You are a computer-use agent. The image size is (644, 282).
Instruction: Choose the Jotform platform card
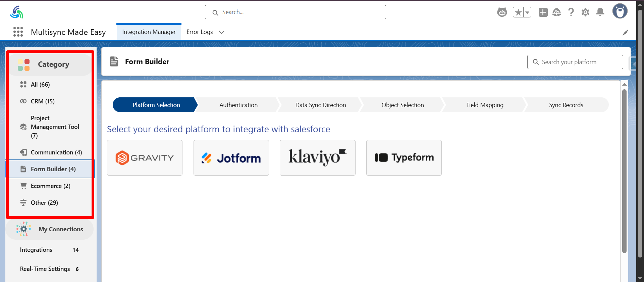pyautogui.click(x=231, y=158)
